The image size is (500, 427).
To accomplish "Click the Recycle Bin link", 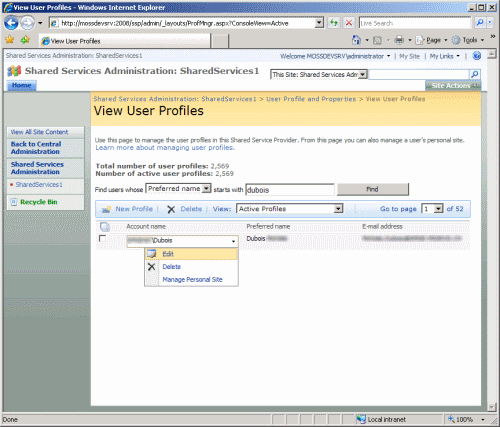I will pos(39,202).
